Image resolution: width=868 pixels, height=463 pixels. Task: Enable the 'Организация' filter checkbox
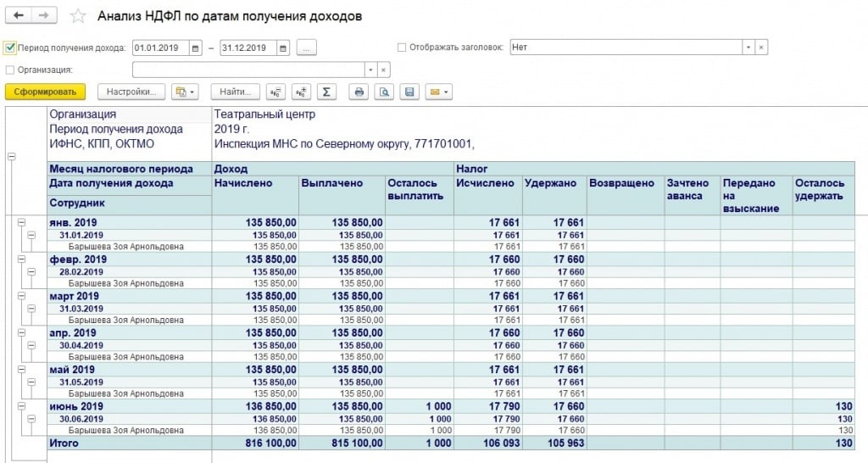[10, 70]
